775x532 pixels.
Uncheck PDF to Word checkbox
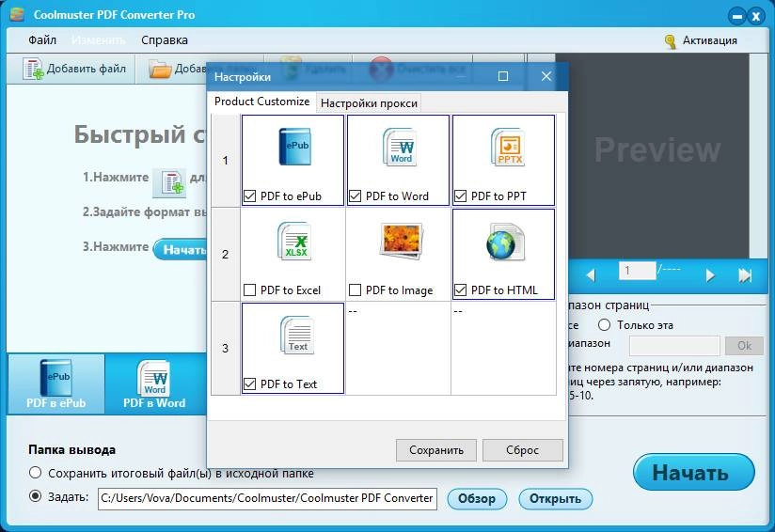[x=355, y=196]
